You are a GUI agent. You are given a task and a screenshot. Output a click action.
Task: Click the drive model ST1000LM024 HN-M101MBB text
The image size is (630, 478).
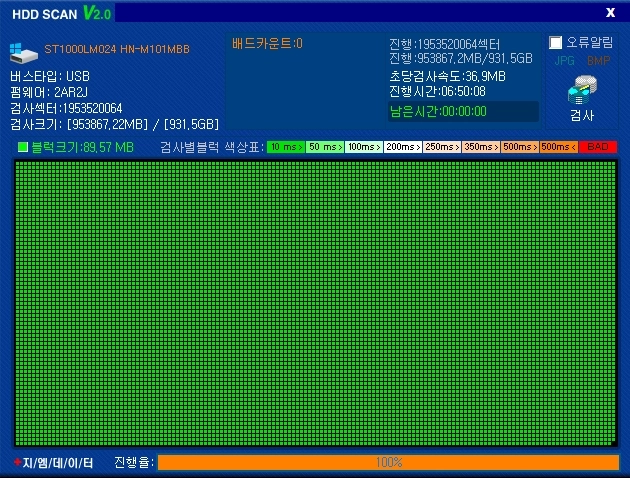click(x=117, y=49)
